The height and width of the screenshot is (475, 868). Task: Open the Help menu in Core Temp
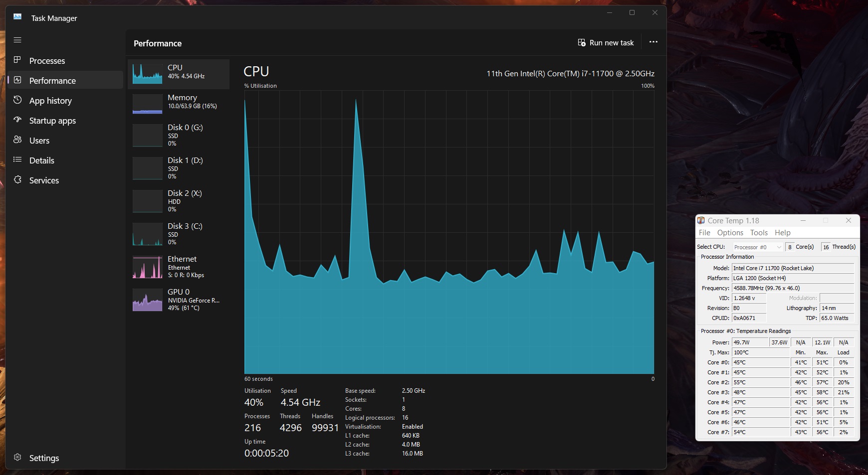click(x=782, y=233)
